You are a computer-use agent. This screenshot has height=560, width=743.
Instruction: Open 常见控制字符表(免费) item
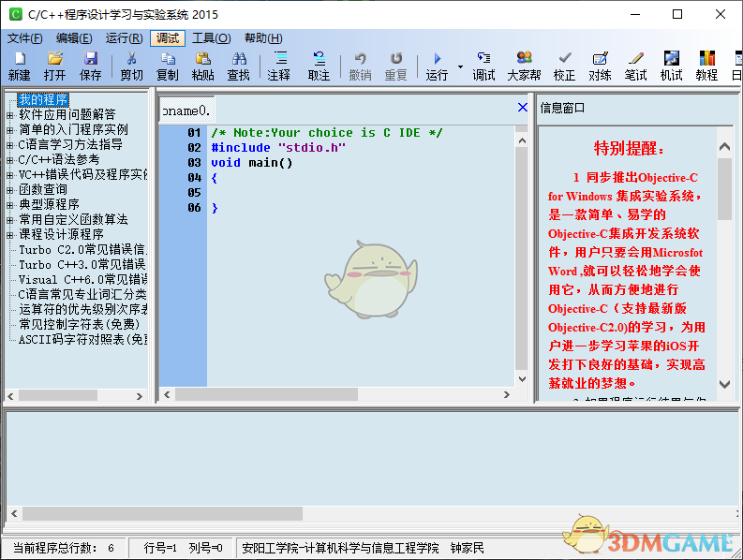point(79,325)
